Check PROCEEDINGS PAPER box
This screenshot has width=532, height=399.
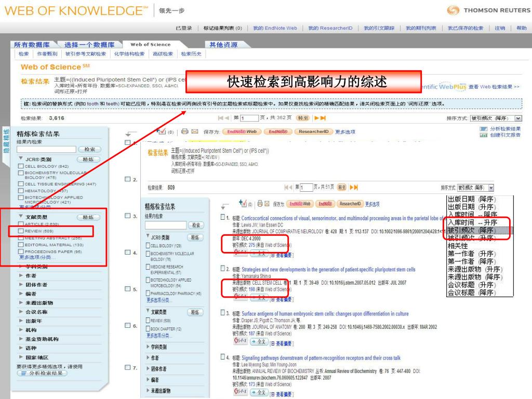tap(21, 251)
